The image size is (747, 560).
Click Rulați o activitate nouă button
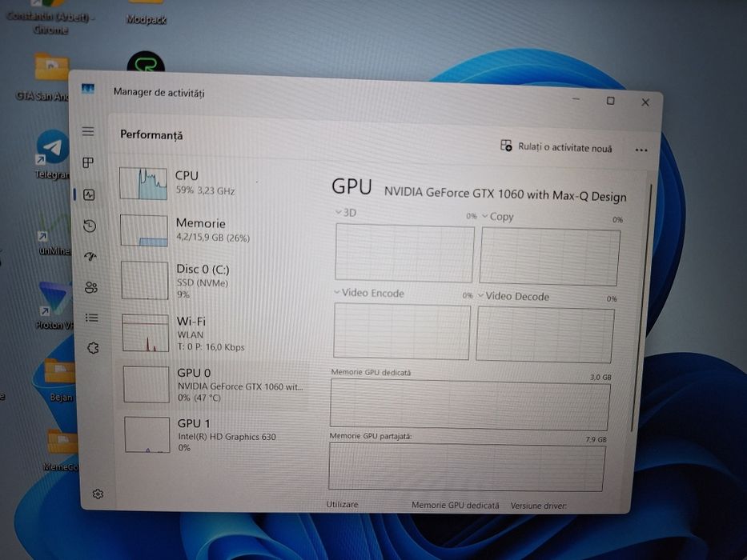pyautogui.click(x=556, y=146)
